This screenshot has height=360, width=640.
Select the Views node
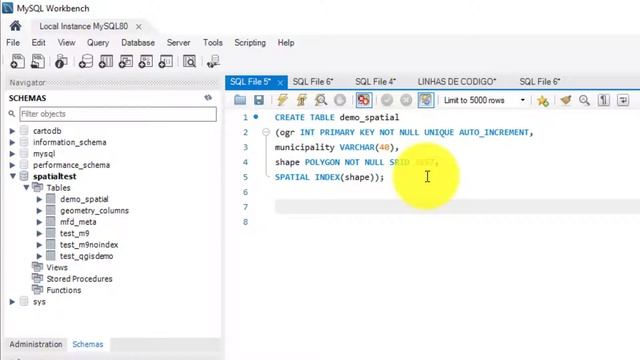(57, 268)
